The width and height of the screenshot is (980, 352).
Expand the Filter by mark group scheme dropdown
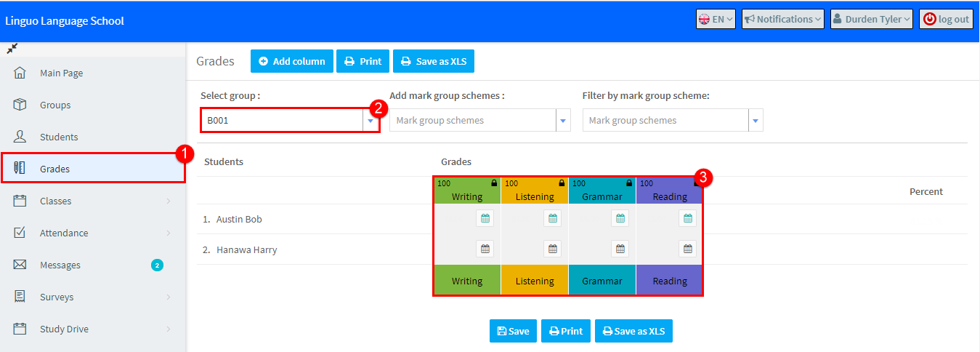673,121
